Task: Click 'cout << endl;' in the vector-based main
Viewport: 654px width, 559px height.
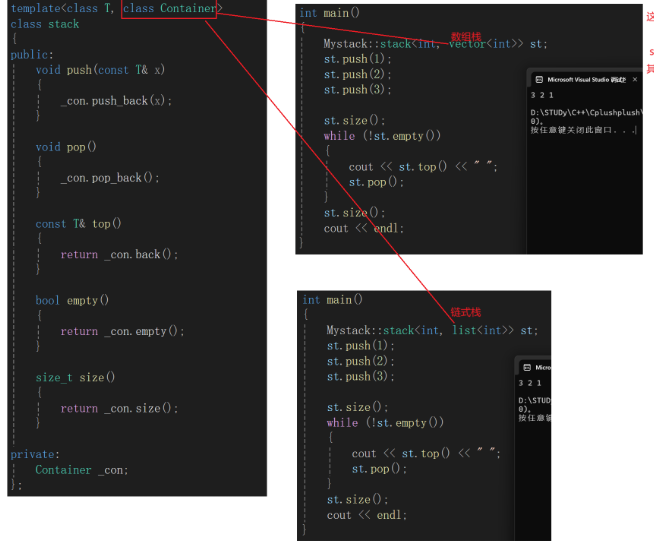Action: [x=364, y=229]
